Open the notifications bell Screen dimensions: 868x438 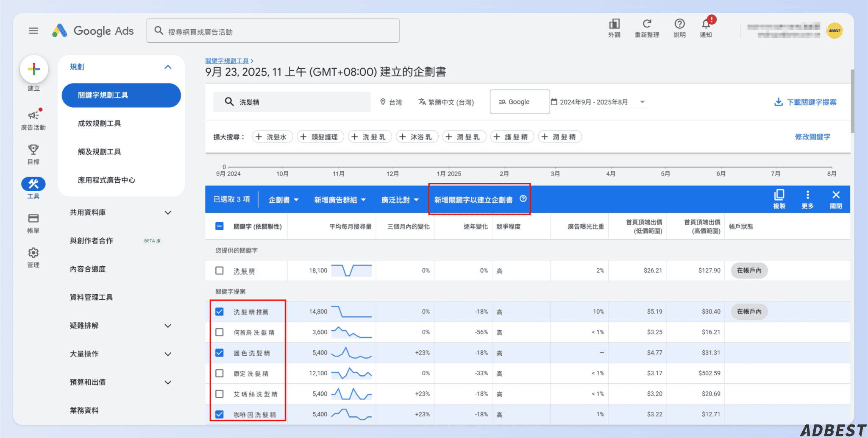point(706,25)
